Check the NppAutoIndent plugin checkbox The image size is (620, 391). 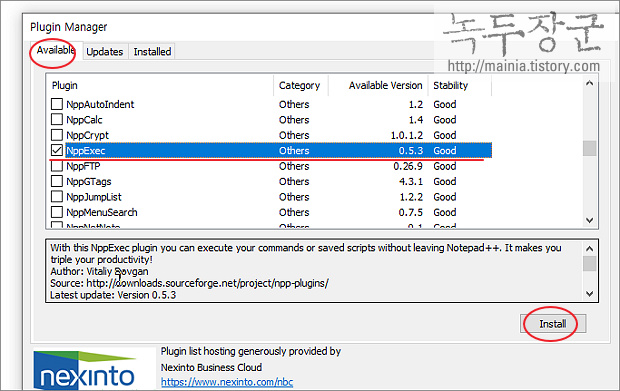[x=57, y=104]
